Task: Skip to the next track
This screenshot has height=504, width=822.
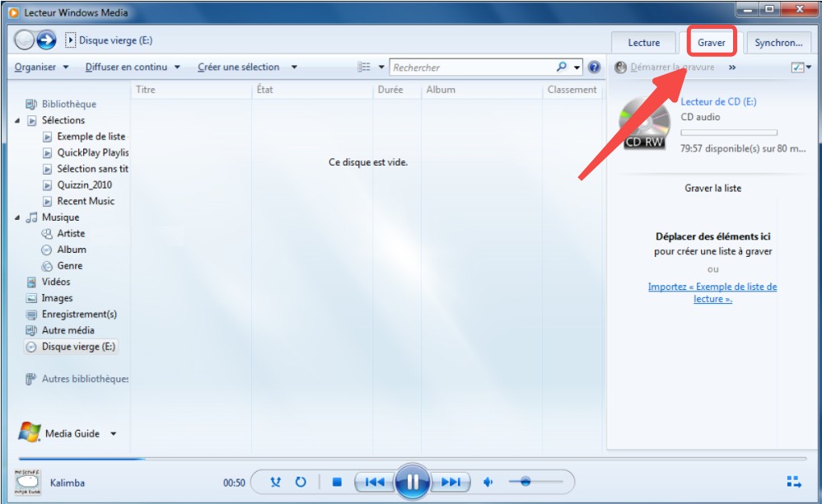Action: point(451,482)
